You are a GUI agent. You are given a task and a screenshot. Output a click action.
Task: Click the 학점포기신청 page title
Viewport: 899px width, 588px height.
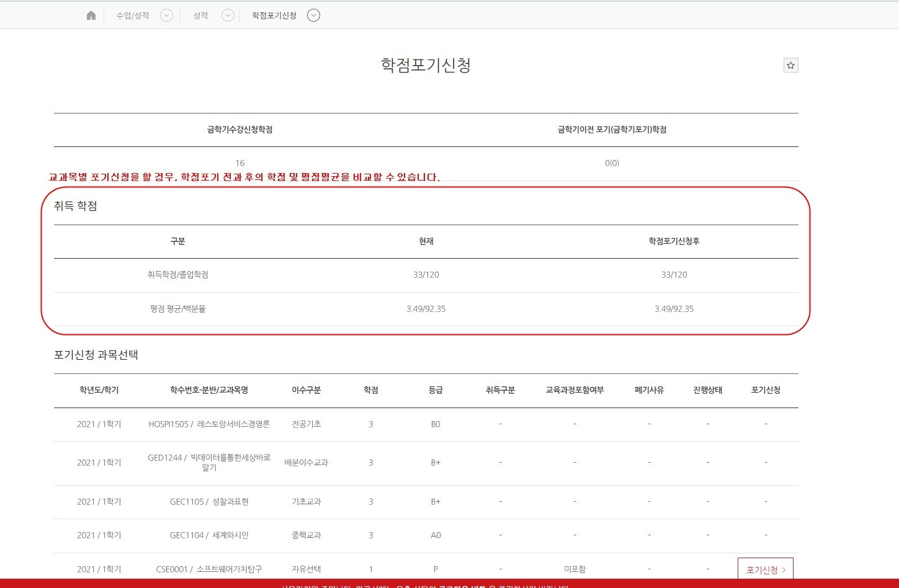426,65
